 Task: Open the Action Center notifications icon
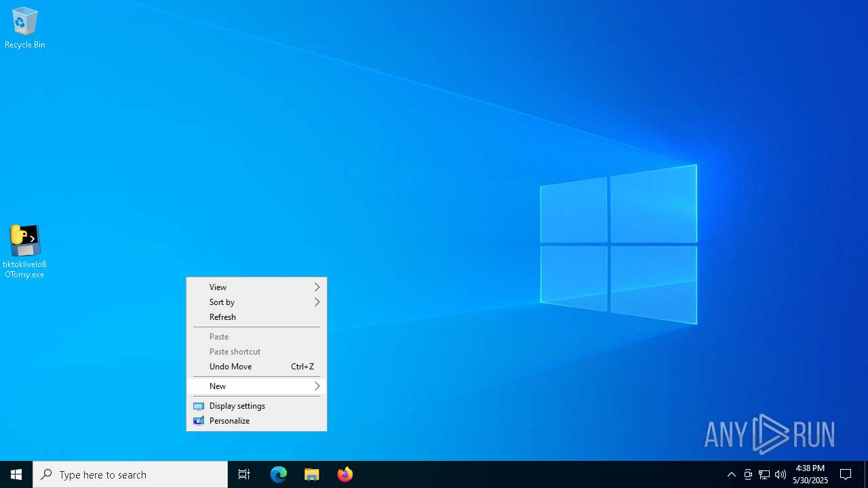[x=846, y=474]
